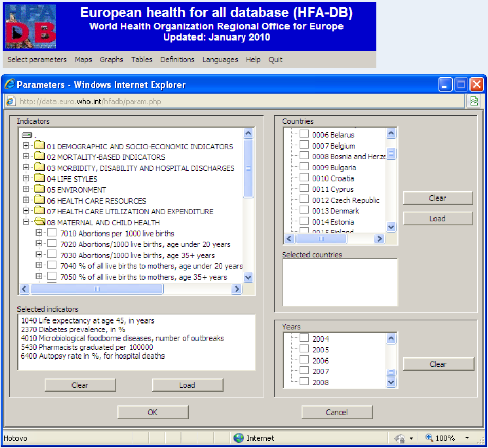Select the year 2008 checkbox
The height and width of the screenshot is (448, 488).
pos(304,381)
